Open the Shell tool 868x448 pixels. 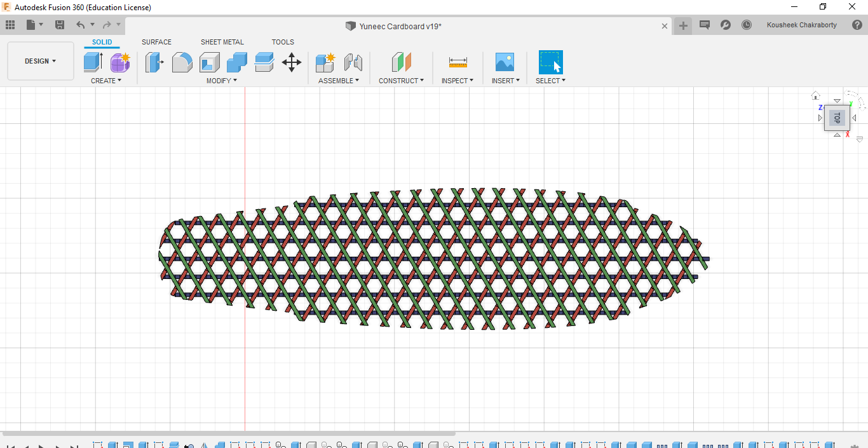pos(210,62)
